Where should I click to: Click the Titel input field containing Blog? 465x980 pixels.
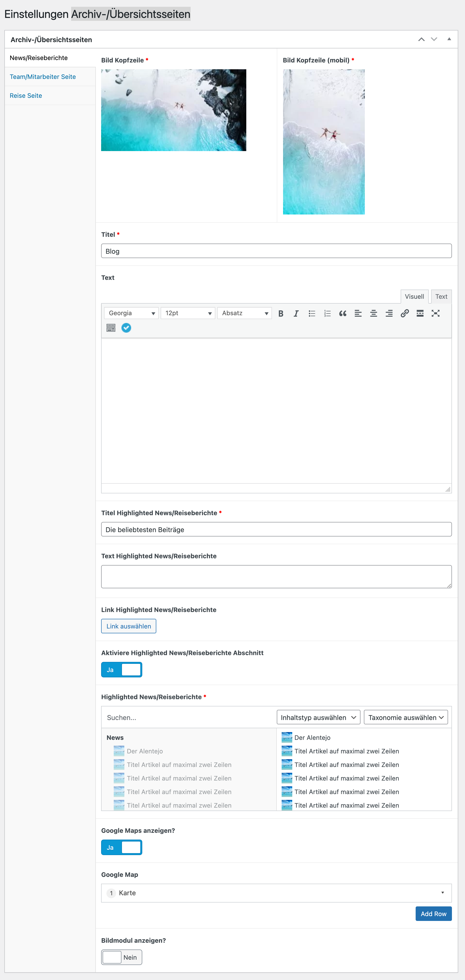276,251
